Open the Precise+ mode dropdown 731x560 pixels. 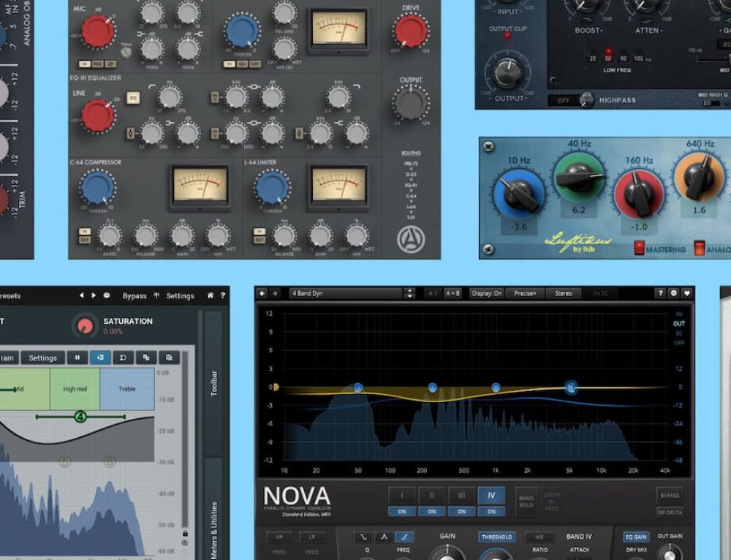click(524, 293)
